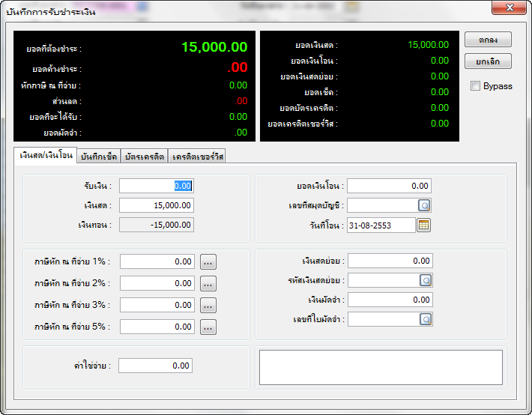Enable the Bypass checkbox
532x415 pixels.
(x=475, y=86)
